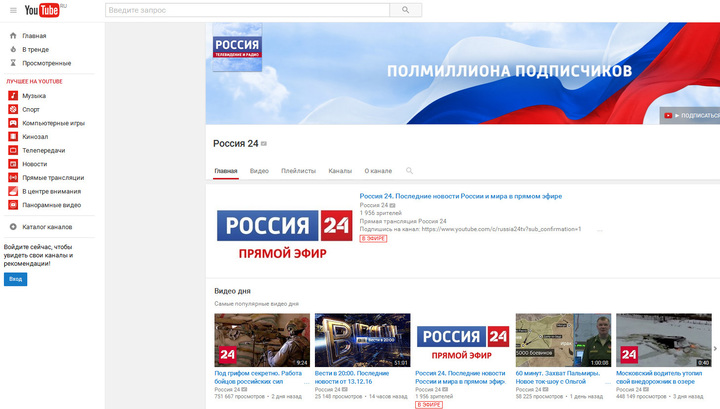Click the Спорт icon
Screen dimensions: 720x409
(x=13, y=109)
